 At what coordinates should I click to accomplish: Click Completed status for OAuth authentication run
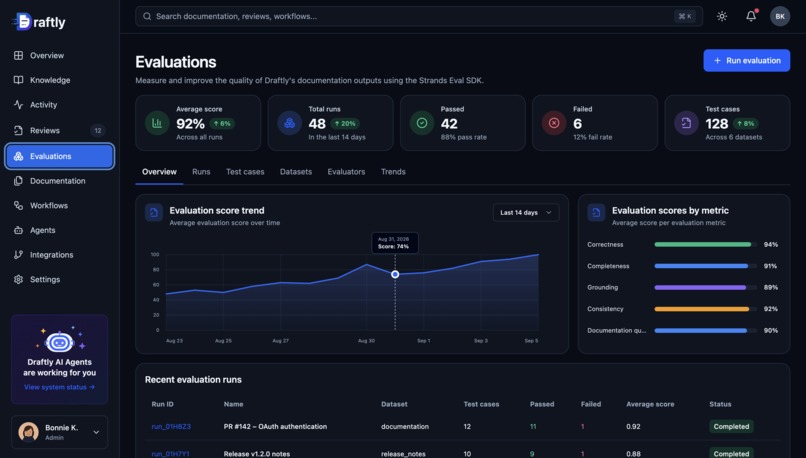(x=731, y=427)
